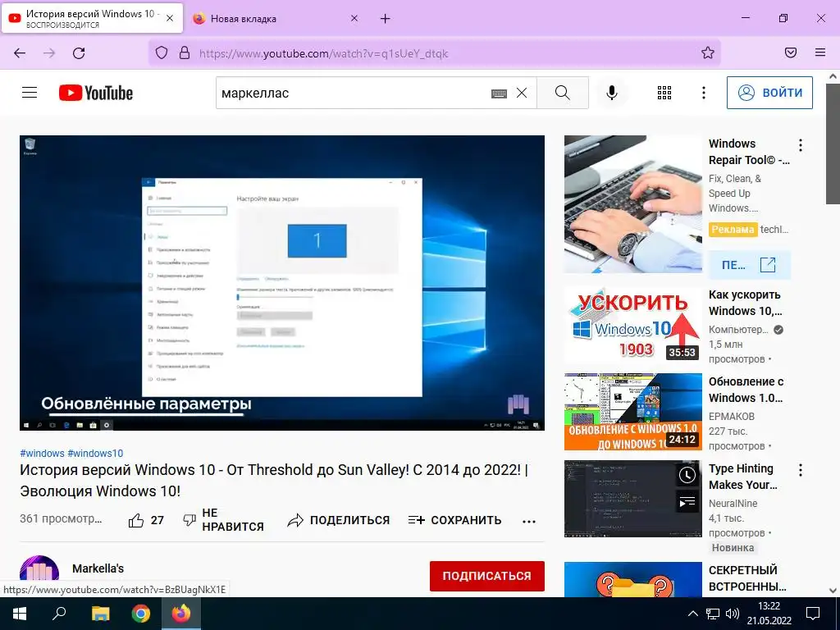Open the on-screen keyboard icon in search
840x630 pixels.
coord(499,94)
